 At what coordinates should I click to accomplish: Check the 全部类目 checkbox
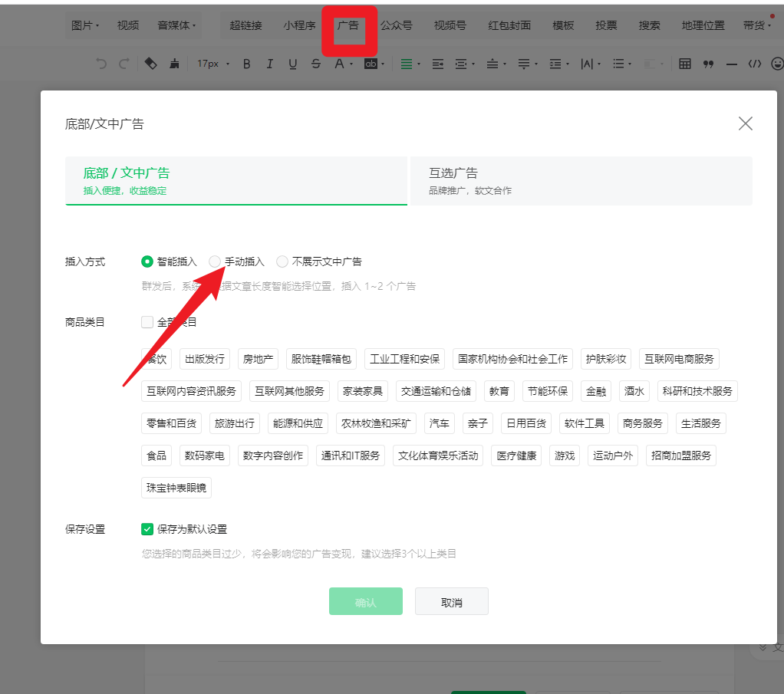coord(147,322)
